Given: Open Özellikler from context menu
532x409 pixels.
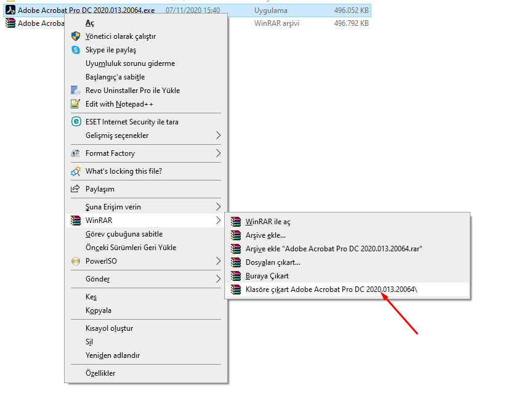Looking at the screenshot, I should click(146, 373).
